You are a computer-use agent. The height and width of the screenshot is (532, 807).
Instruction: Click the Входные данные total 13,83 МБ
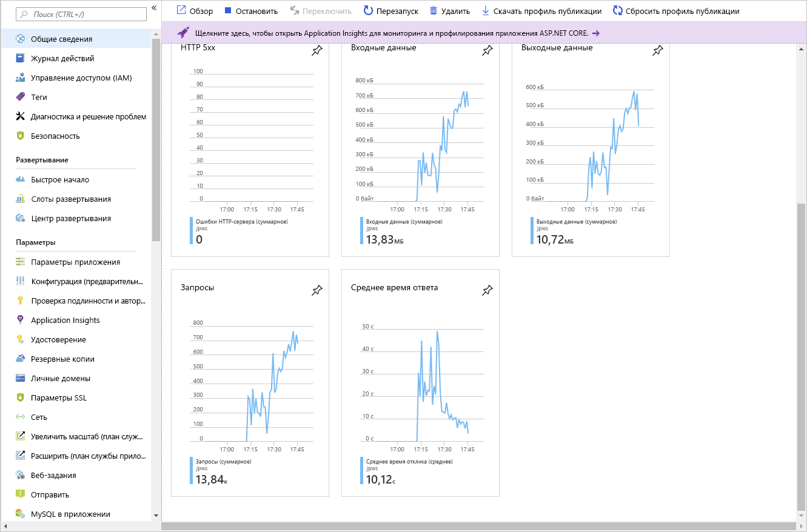pos(385,240)
